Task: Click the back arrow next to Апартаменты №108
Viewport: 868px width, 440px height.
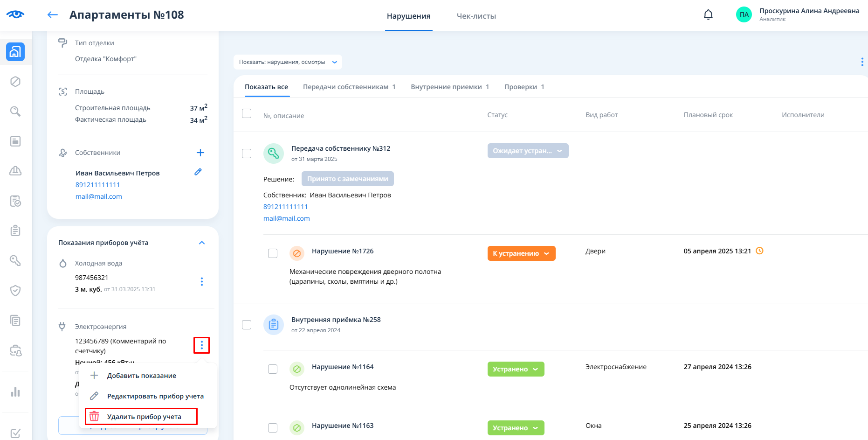Action: (53, 15)
